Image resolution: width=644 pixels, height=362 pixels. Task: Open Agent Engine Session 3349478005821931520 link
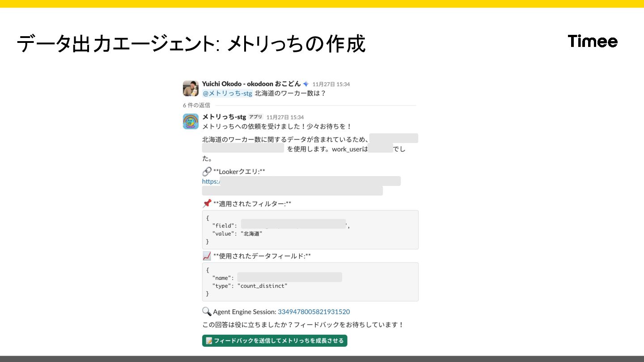314,312
